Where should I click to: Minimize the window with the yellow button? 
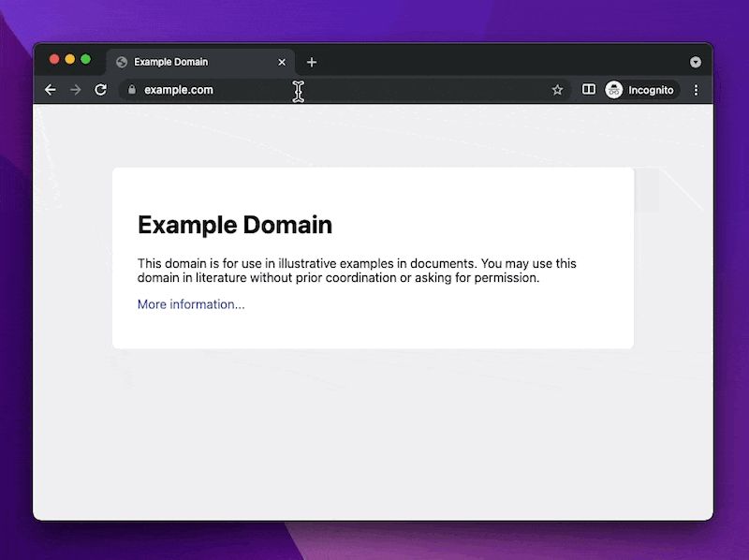point(70,59)
